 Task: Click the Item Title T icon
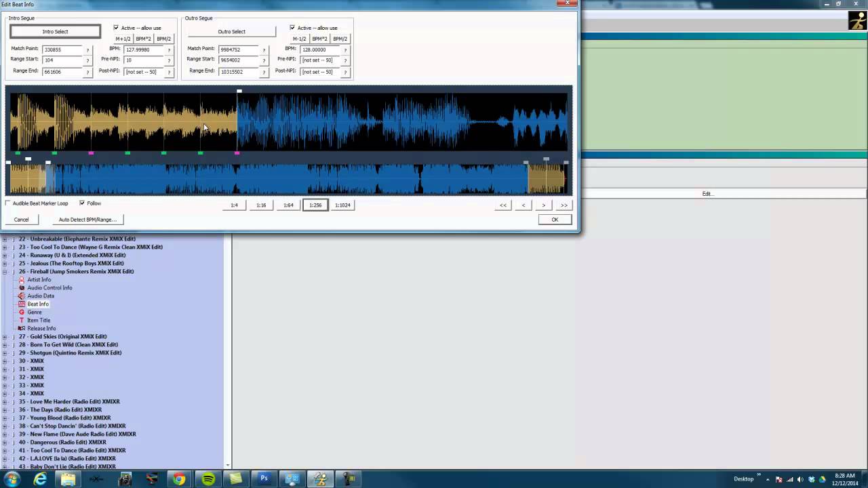(22, 320)
